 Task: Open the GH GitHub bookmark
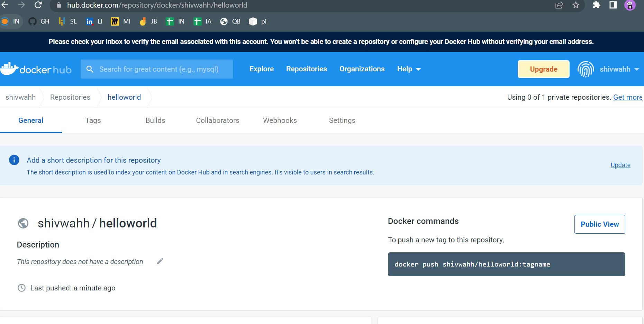click(39, 21)
